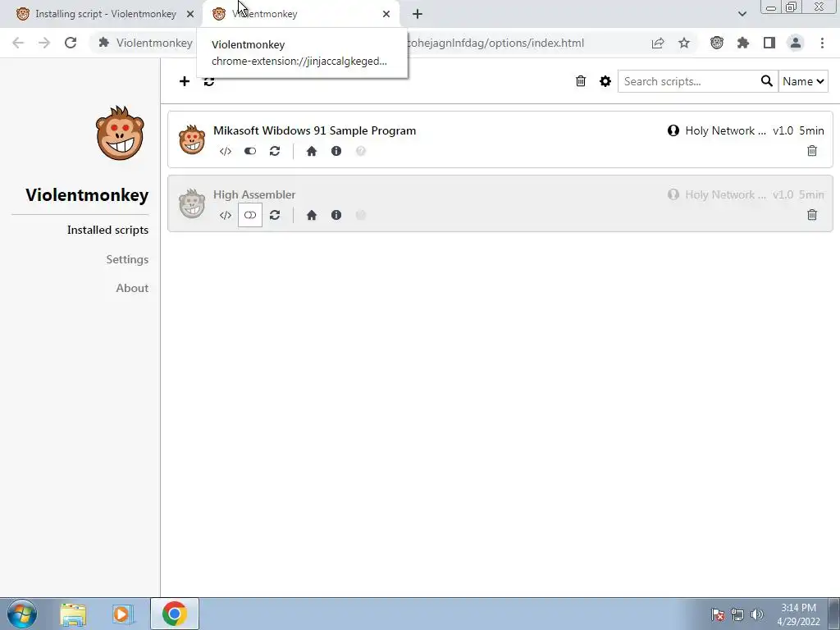The image size is (840, 630).
Task: Open the tab search chevron dropdown
Action: tap(742, 14)
